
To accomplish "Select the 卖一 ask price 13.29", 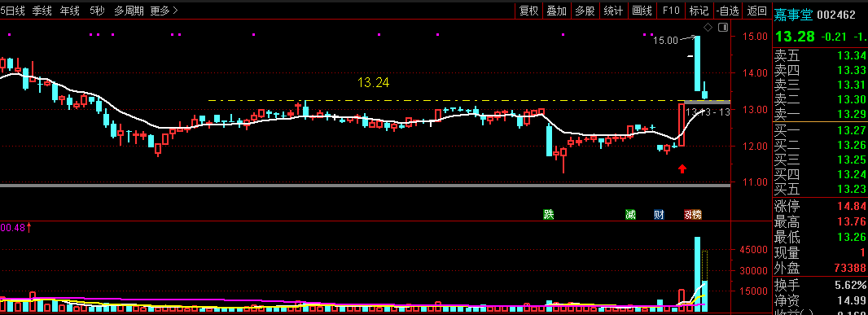I will (x=852, y=115).
